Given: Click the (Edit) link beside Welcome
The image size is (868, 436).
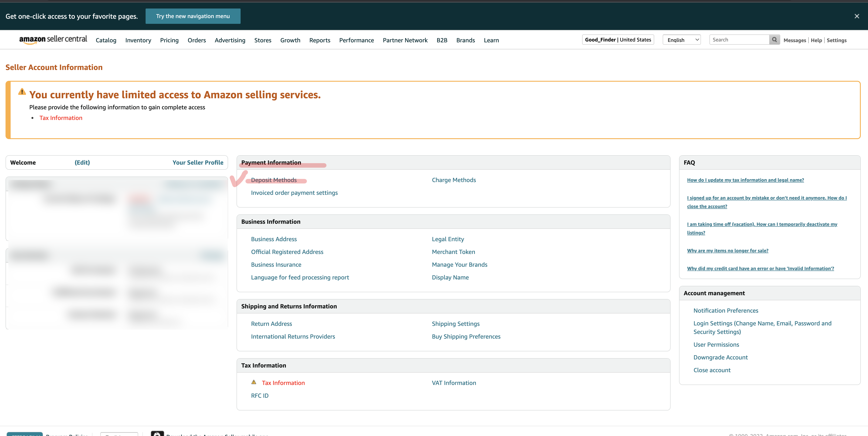Looking at the screenshot, I should tap(82, 162).
